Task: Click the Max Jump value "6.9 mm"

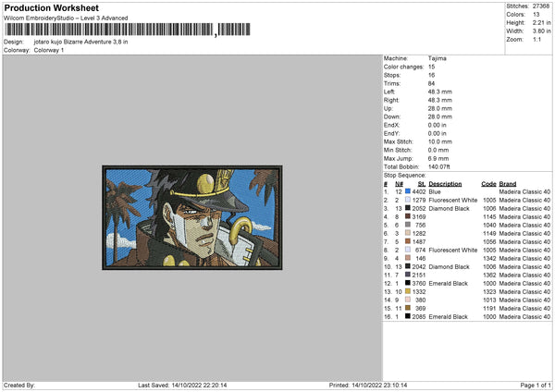Action: pos(438,158)
